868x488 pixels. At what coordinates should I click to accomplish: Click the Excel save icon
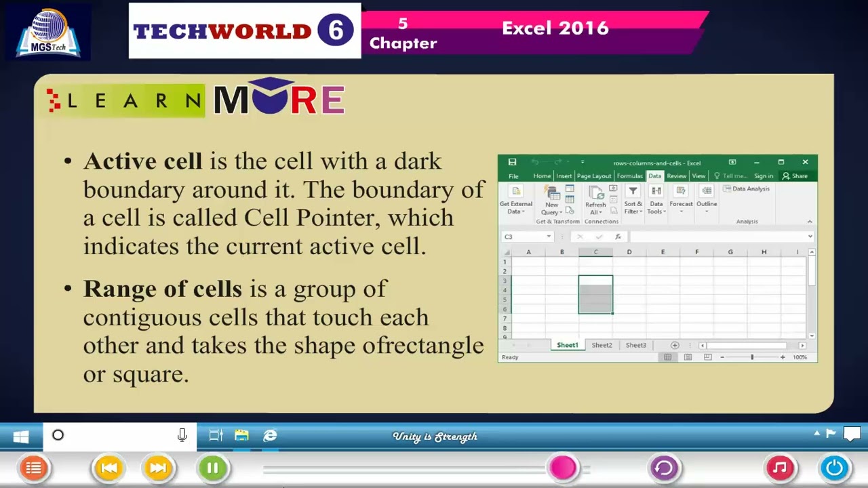point(512,162)
